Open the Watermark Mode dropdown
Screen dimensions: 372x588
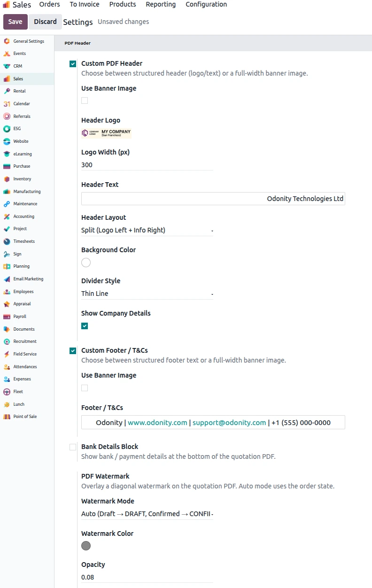click(147, 514)
